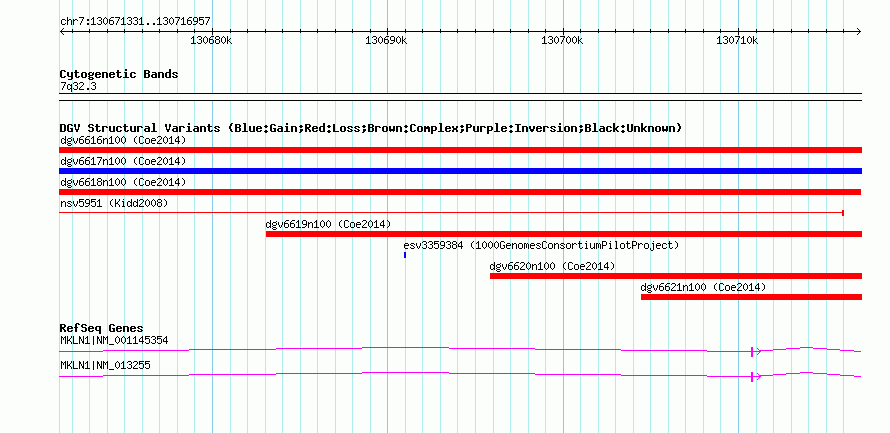Click the red dgv6621n100 variant bar
Viewport: 890px width, 433px height.
(x=752, y=297)
